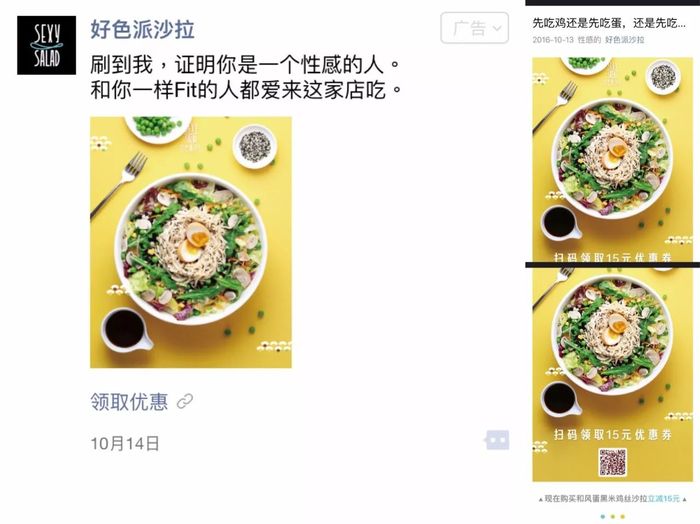Open the Sexy Salad avatar logo

46,45
